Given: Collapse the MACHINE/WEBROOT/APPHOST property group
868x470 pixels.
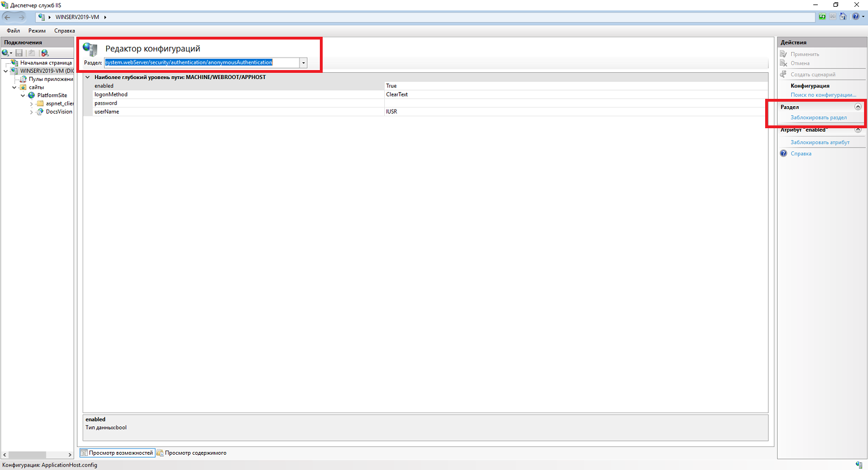Looking at the screenshot, I should click(88, 77).
